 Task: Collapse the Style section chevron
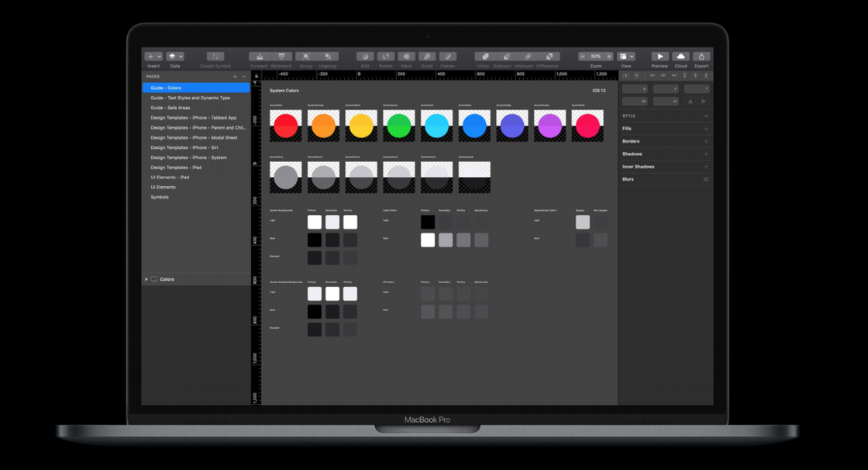[x=706, y=116]
